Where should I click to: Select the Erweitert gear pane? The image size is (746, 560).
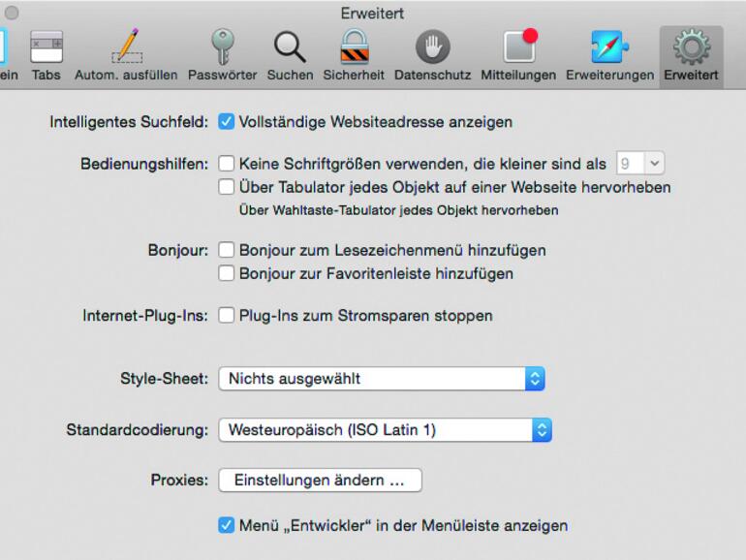692,56
